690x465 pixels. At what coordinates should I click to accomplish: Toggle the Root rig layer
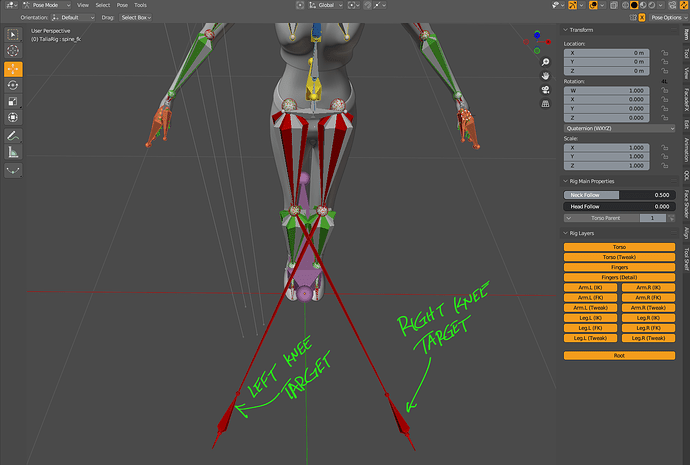[619, 355]
